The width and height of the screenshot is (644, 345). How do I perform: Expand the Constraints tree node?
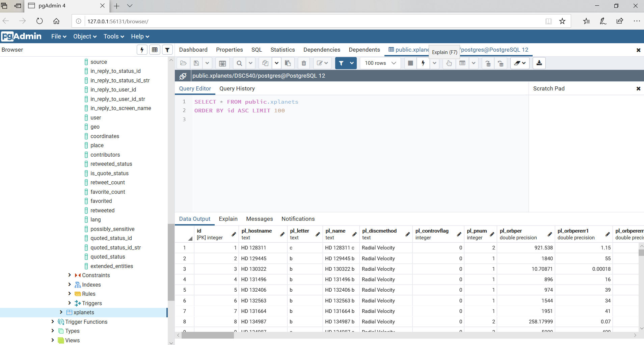(70, 275)
